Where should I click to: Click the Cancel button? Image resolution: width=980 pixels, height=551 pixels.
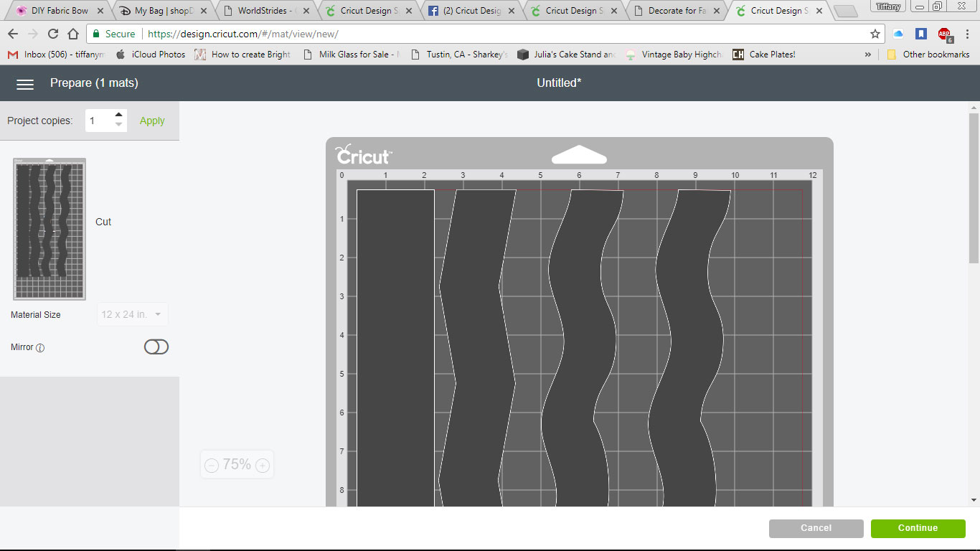tap(816, 528)
